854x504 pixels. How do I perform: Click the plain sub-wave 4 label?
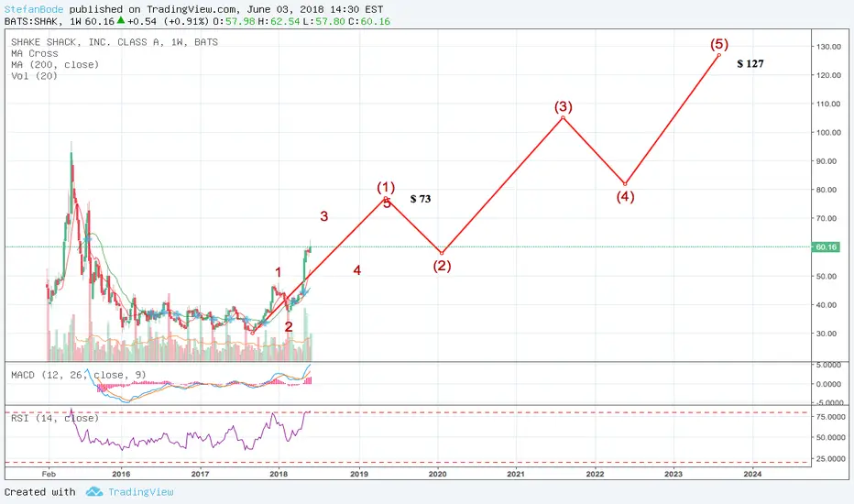pos(357,270)
